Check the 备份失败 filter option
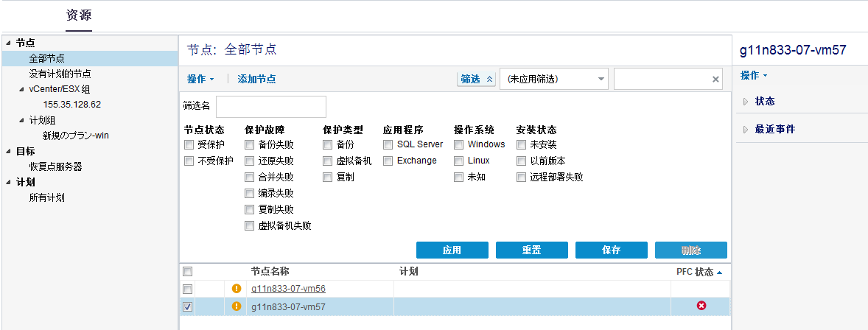 tap(250, 144)
